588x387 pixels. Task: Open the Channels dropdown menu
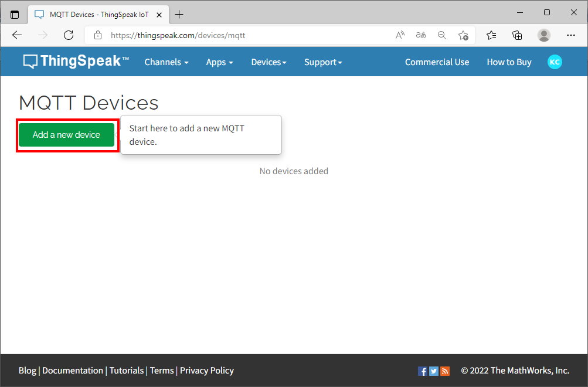click(166, 62)
